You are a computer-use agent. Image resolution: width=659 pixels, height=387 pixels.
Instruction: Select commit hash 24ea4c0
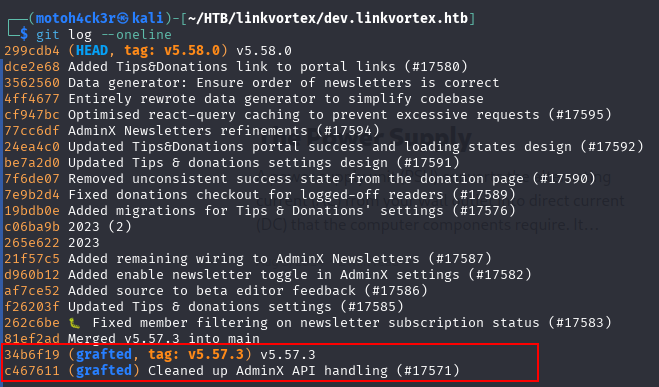click(32, 147)
